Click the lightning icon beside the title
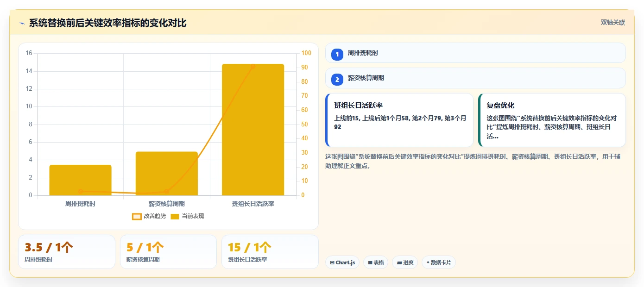The width and height of the screenshot is (644, 287). (x=22, y=23)
